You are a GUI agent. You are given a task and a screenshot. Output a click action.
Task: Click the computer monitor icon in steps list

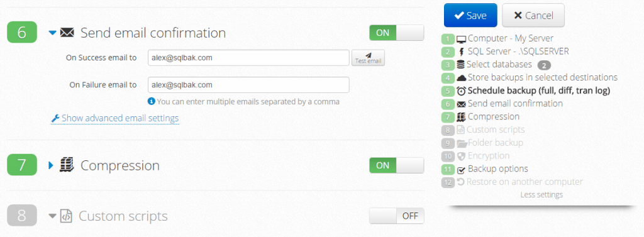pyautogui.click(x=461, y=40)
